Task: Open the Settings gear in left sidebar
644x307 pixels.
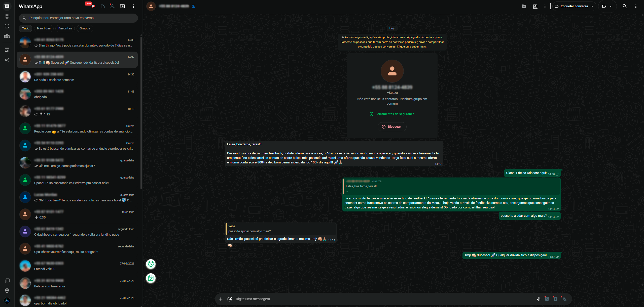Action: point(7,291)
